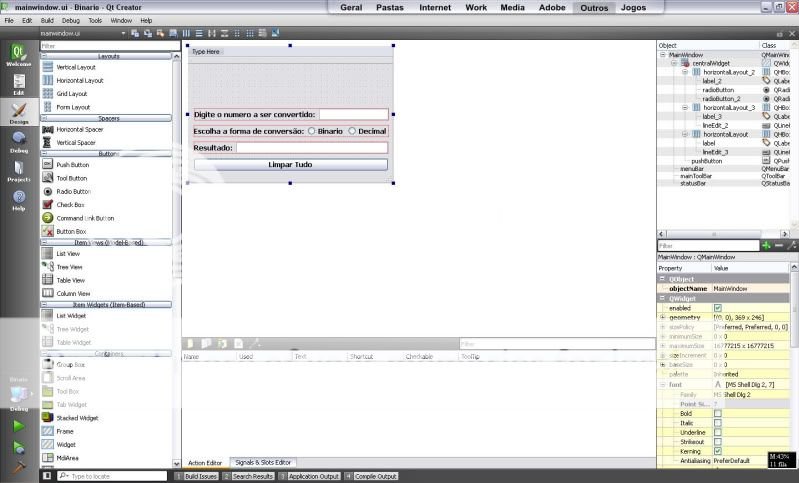Expand the geometry property row
This screenshot has width=799, height=483.
point(662,318)
